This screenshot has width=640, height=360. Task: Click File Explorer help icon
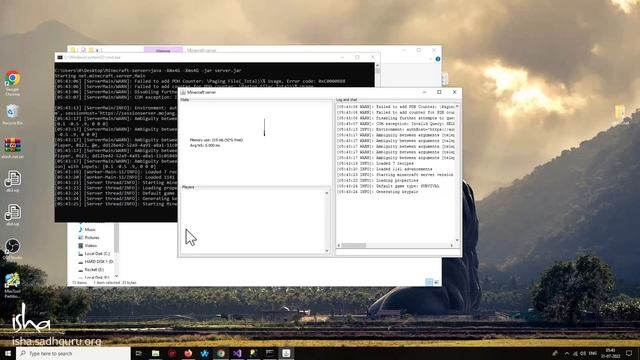438,59
